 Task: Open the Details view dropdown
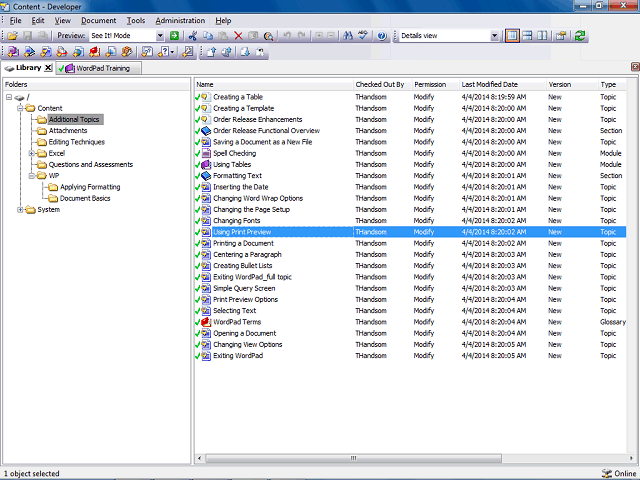pos(494,36)
